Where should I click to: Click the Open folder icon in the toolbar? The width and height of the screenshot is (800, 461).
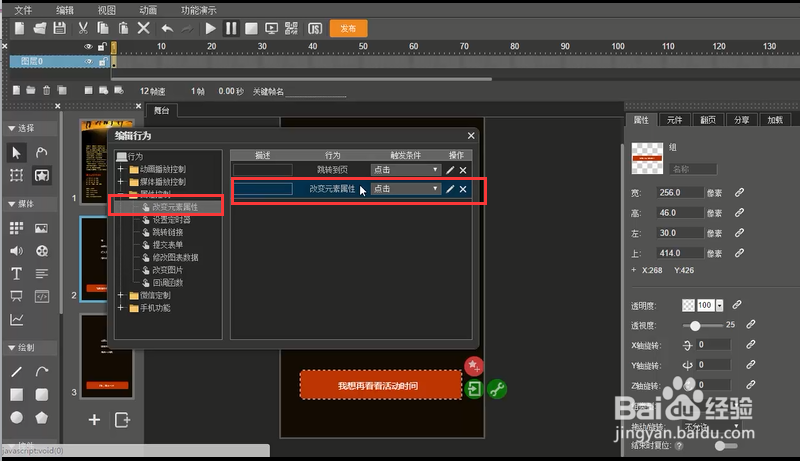coord(39,29)
